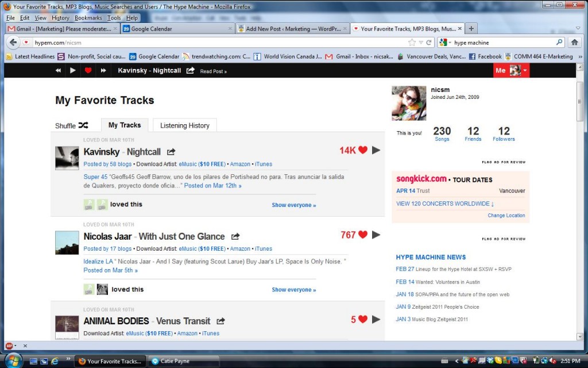Viewport: 588px width, 368px height.
Task: Switch to Listening History tab
Action: 184,125
